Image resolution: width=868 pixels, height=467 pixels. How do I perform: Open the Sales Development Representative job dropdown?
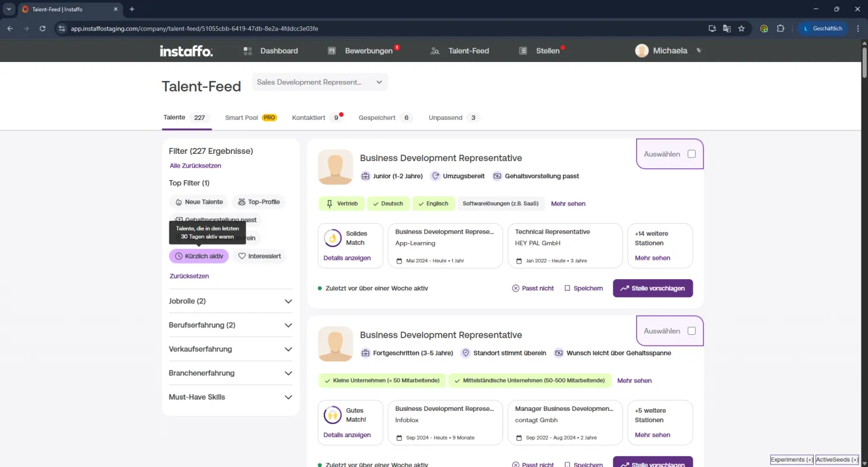(320, 82)
